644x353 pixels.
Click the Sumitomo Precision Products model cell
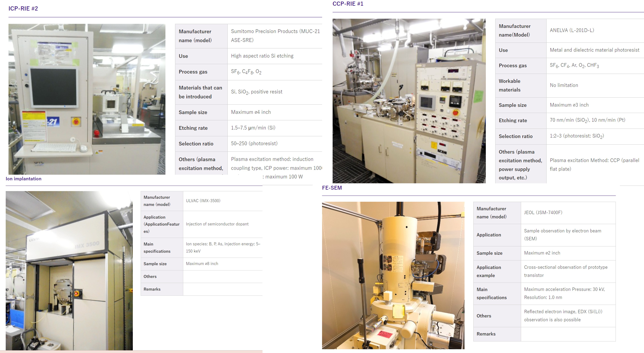point(275,36)
